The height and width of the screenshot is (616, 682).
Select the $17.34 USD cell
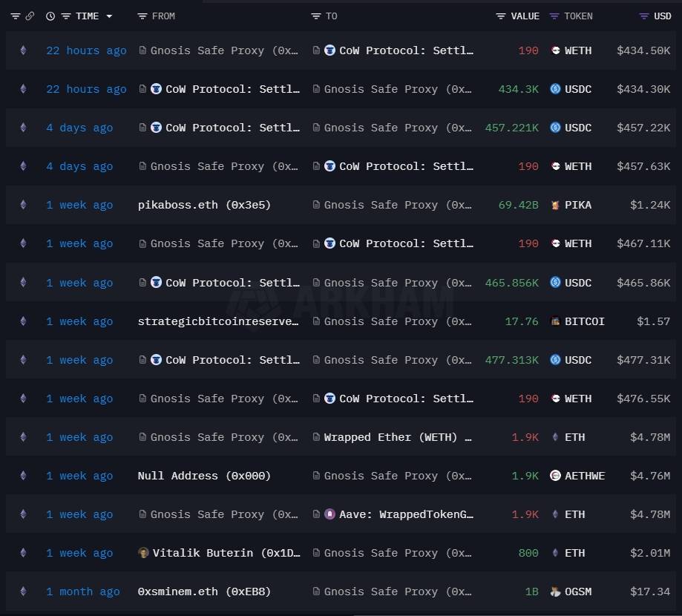point(650,592)
